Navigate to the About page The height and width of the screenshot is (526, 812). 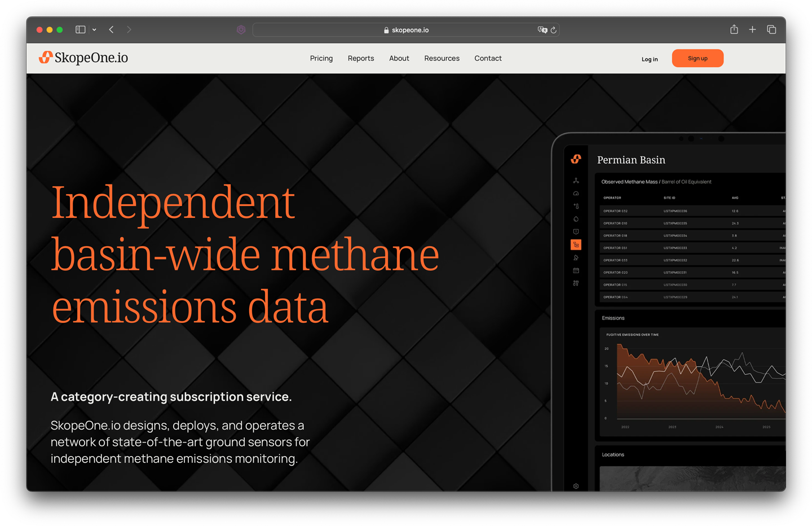(x=399, y=58)
